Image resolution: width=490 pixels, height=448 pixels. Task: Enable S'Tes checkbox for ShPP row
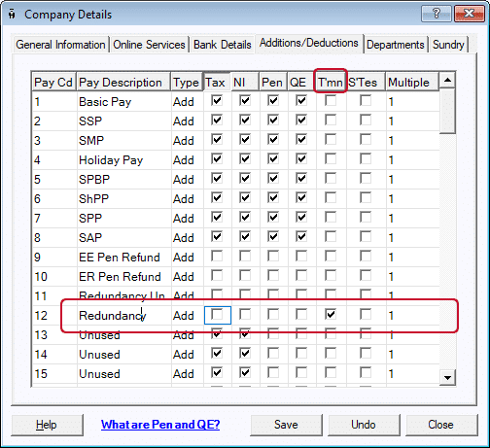(366, 198)
